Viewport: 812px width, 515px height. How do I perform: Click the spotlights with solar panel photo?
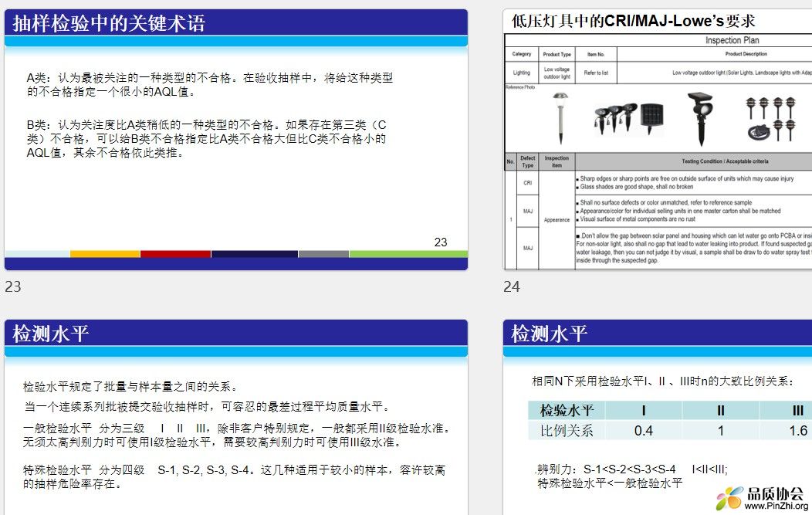point(628,118)
